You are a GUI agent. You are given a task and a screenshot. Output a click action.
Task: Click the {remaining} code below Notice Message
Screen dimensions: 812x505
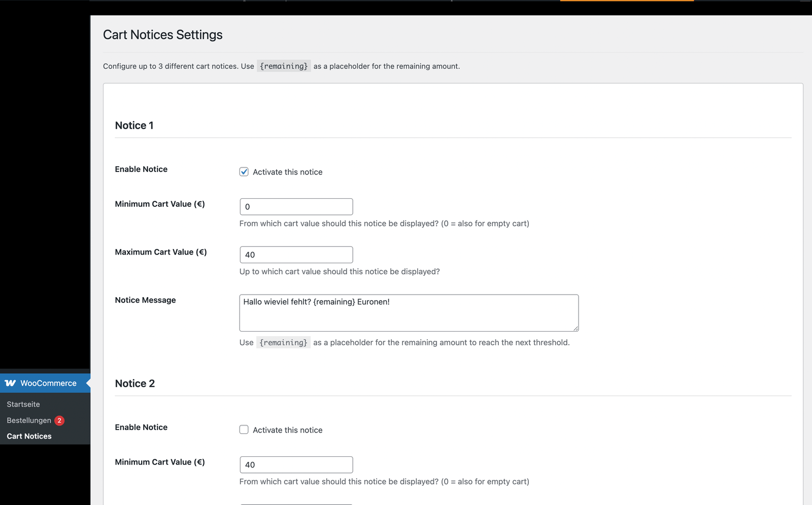(x=283, y=342)
